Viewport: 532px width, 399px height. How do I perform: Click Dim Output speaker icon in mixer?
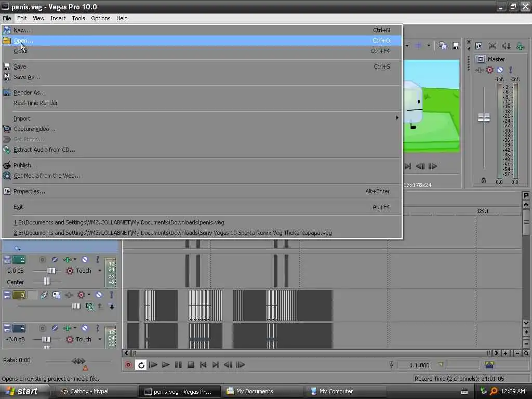(x=506, y=46)
